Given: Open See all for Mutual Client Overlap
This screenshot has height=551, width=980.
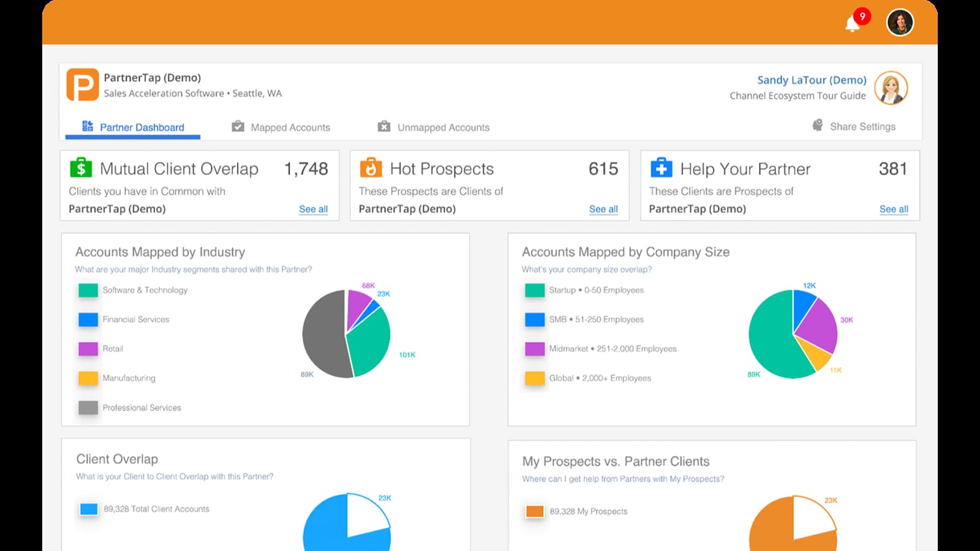Looking at the screenshot, I should 313,209.
